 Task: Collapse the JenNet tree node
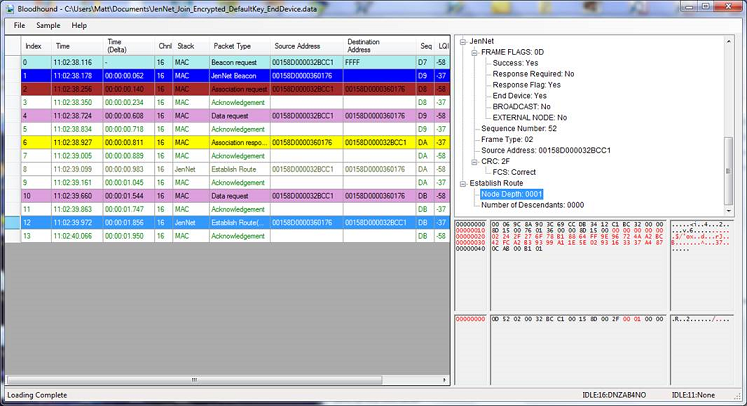(461, 41)
